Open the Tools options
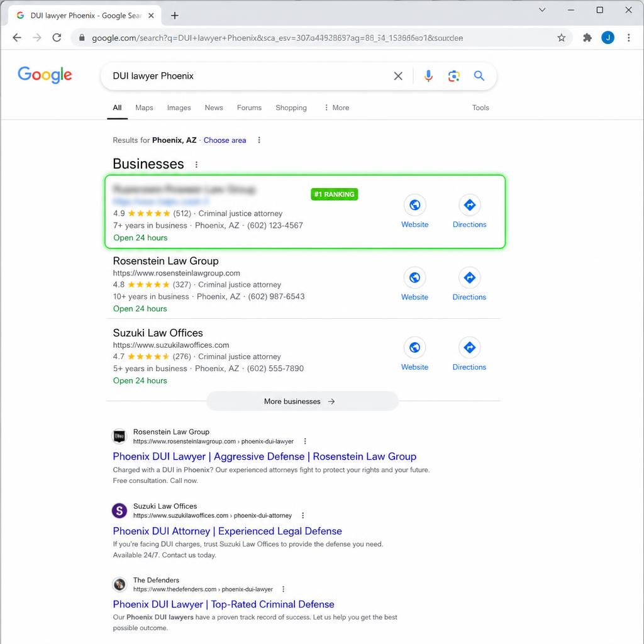644x644 pixels. (x=480, y=108)
